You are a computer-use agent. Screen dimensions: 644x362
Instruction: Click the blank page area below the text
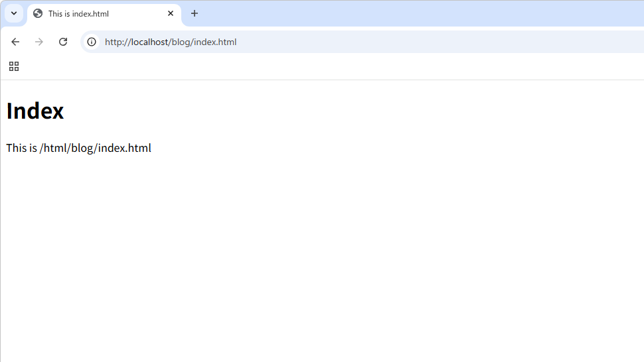[x=319, y=265]
